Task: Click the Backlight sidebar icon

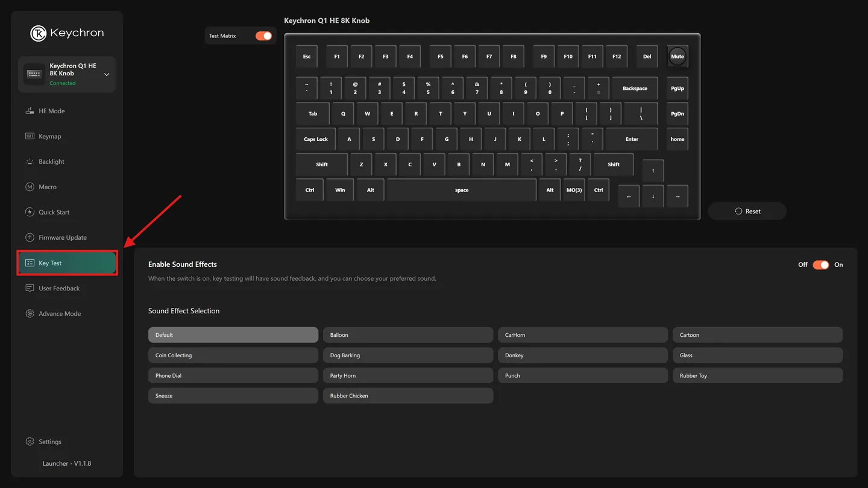Action: 30,161
